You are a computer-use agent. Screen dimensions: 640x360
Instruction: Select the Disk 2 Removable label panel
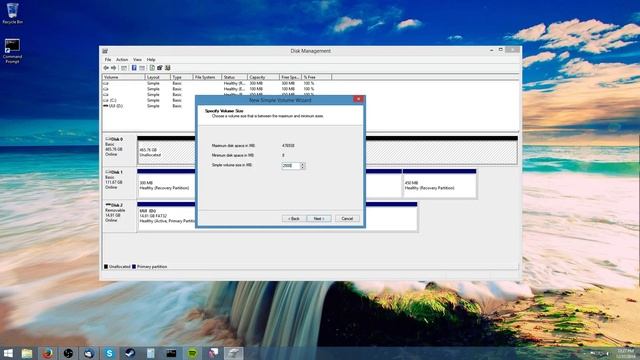tap(119, 216)
